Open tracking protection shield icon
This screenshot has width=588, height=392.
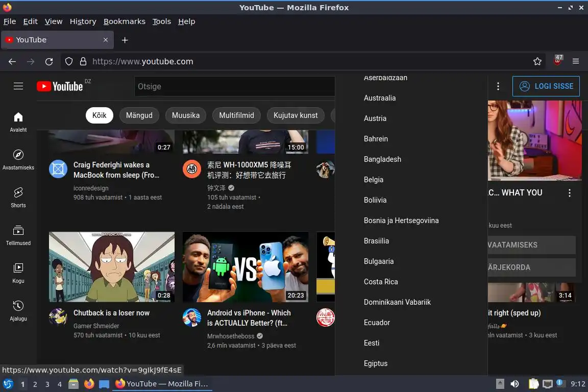coord(68,62)
